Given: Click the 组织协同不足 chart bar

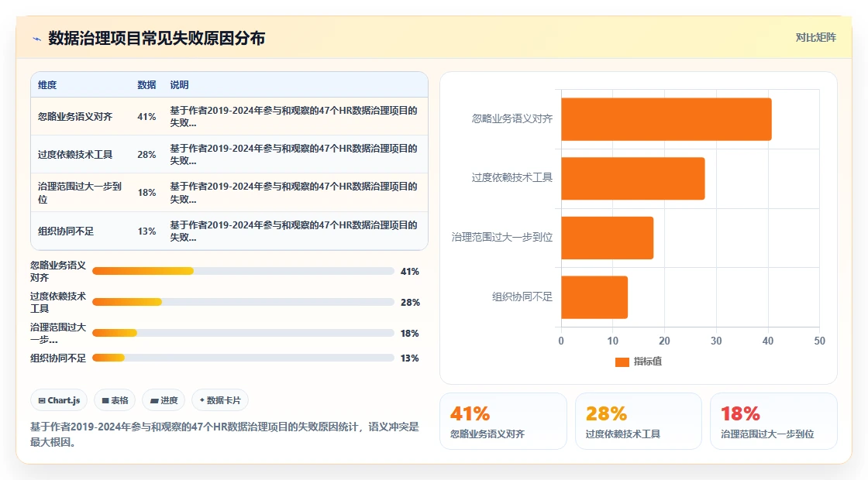Looking at the screenshot, I should pyautogui.click(x=594, y=297).
